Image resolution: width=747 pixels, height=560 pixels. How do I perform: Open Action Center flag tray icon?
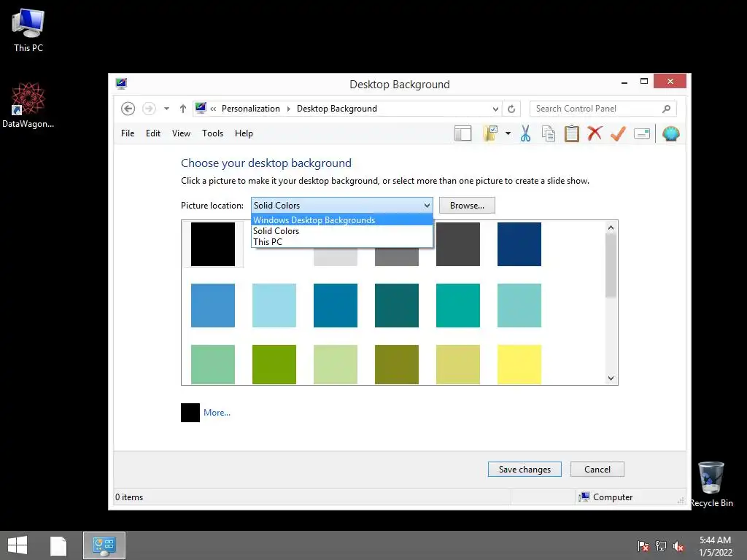coord(643,545)
